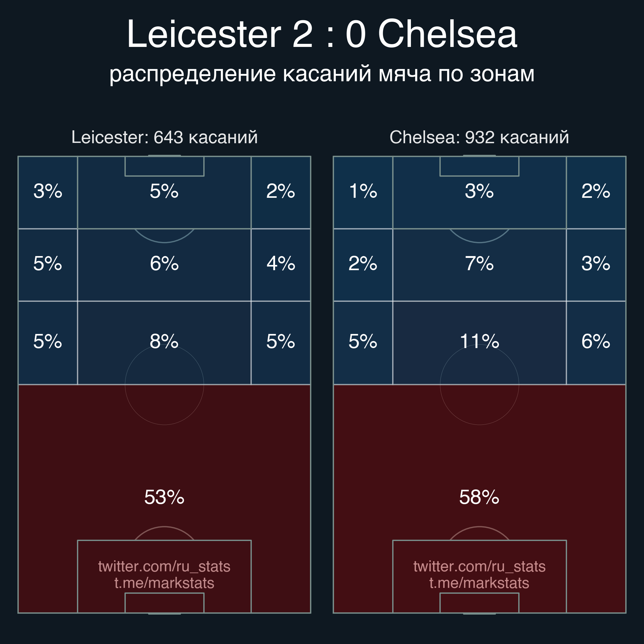Click the twitter.com/ru_stats link on Leicester's pitch
The image size is (644, 644).
[164, 566]
